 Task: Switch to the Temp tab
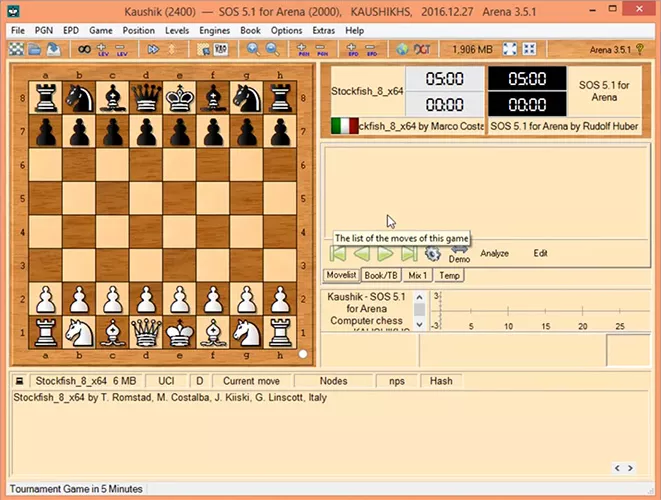(449, 275)
